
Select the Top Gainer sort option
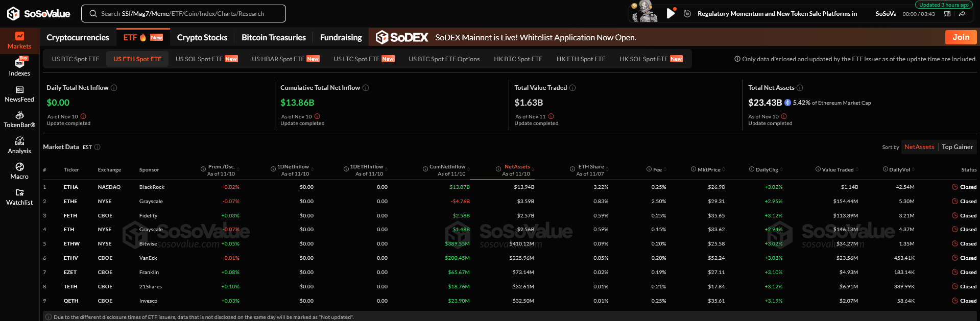tap(958, 147)
